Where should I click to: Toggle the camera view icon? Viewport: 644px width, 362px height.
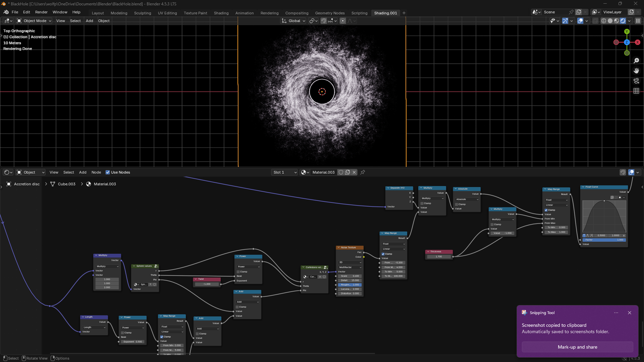pos(636,81)
